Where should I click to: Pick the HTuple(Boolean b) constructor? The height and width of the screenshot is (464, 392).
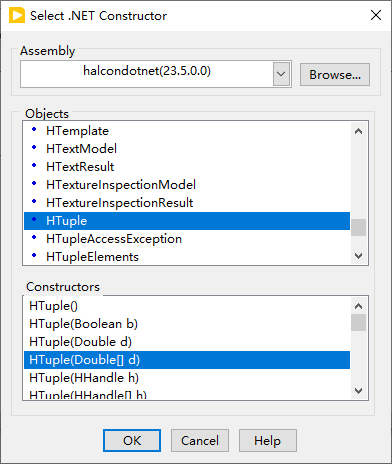187,324
